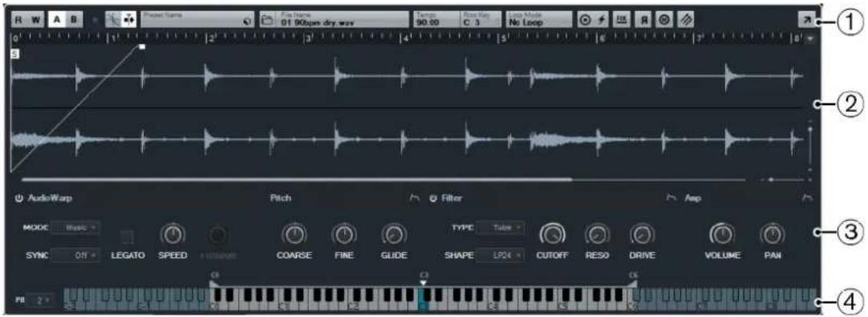868x317 pixels.
Task: Open the AudioWarp MODE Music dropdown
Action: [x=76, y=227]
